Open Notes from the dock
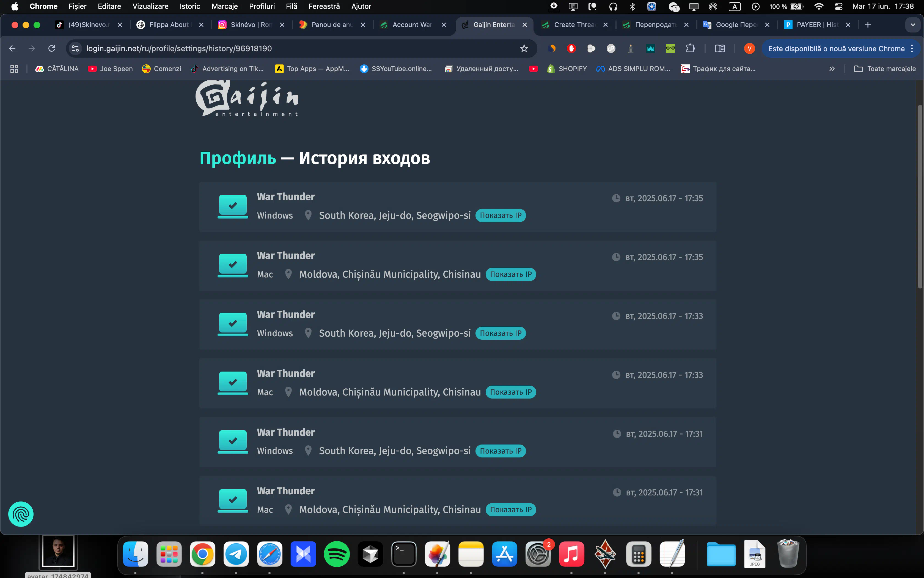Image resolution: width=924 pixels, height=578 pixels. pyautogui.click(x=471, y=554)
